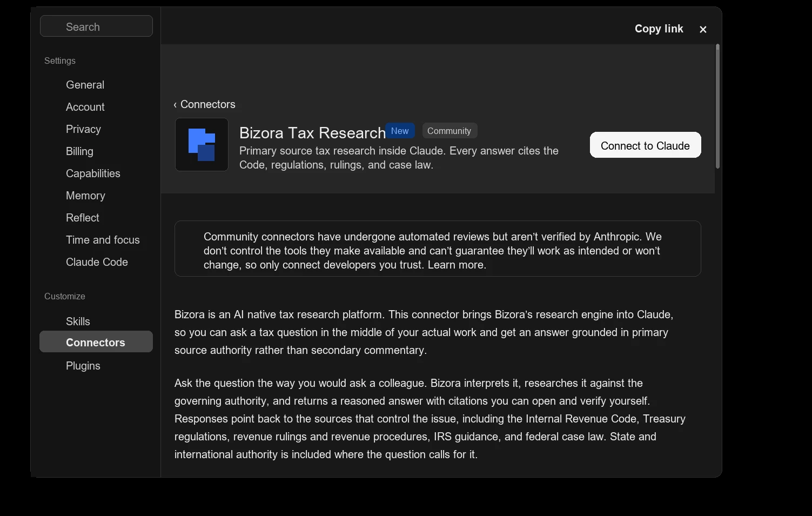Close the settings dialog with the X
This screenshot has width=812, height=516.
click(x=703, y=29)
